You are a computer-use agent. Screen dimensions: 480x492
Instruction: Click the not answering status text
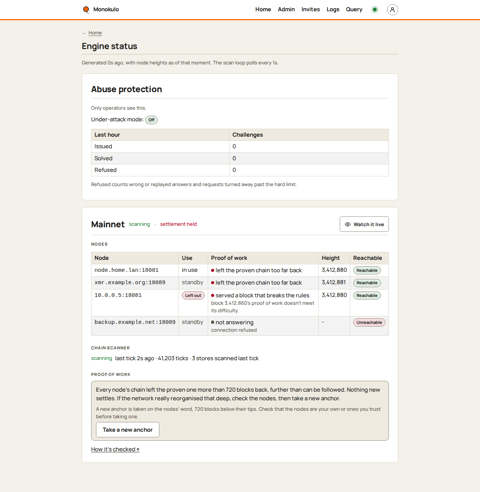point(234,322)
